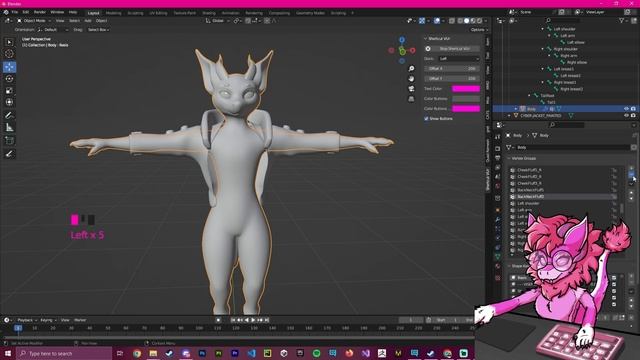Open the Global transform orientation dropdown

pos(217,20)
